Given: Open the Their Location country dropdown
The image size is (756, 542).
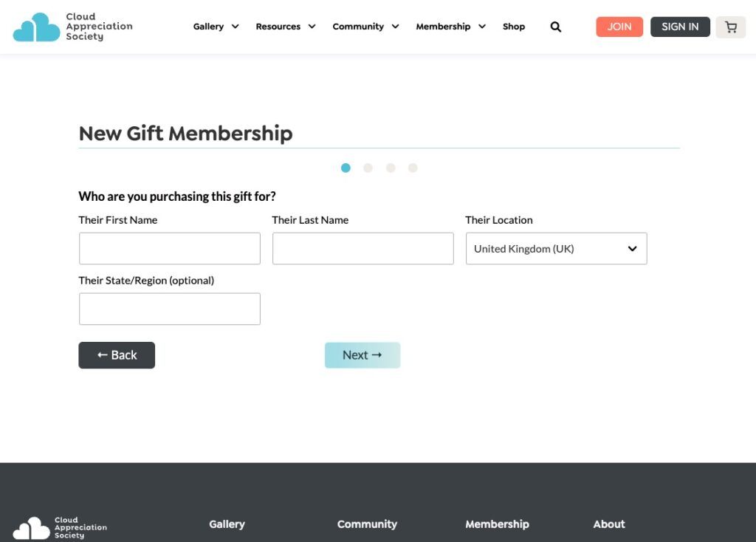Looking at the screenshot, I should (556, 249).
